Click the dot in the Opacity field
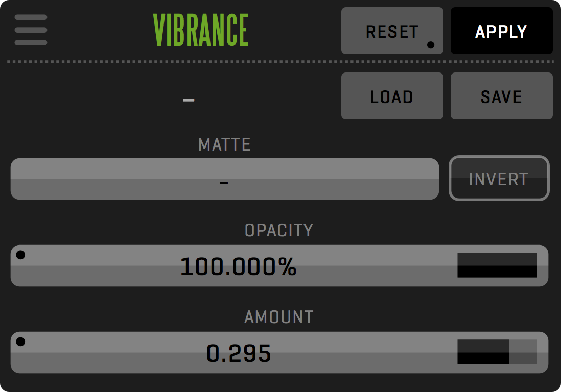This screenshot has height=392, width=561. point(20,255)
